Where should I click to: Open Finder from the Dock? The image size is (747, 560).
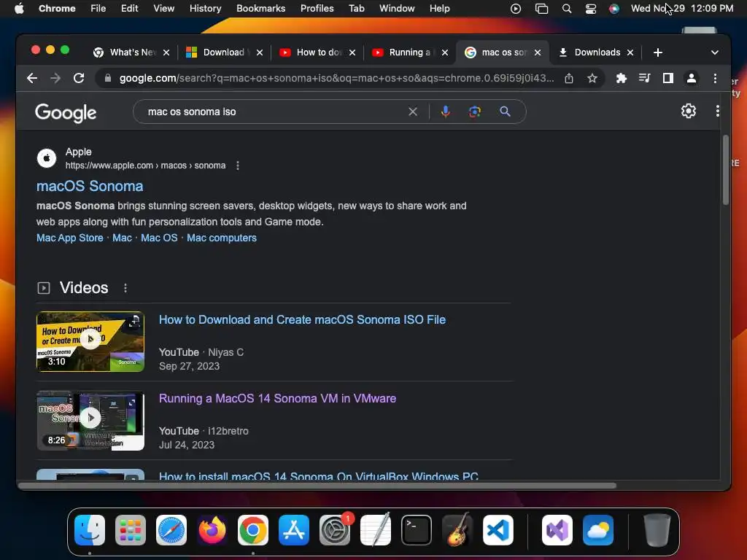[90, 530]
